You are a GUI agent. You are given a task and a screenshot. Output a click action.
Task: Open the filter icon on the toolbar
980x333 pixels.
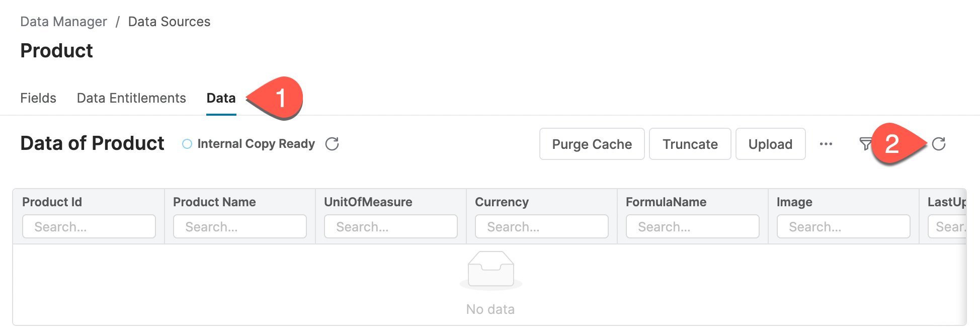click(x=864, y=144)
